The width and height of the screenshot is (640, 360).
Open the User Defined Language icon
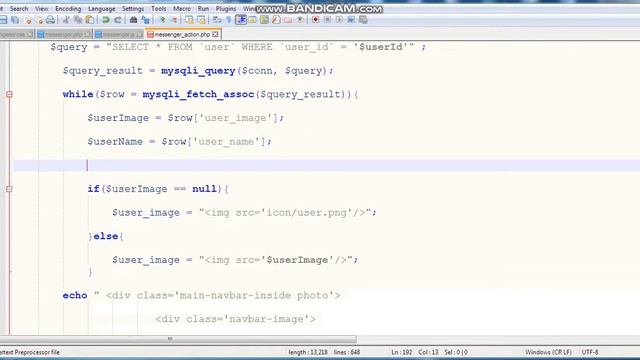coord(253,20)
